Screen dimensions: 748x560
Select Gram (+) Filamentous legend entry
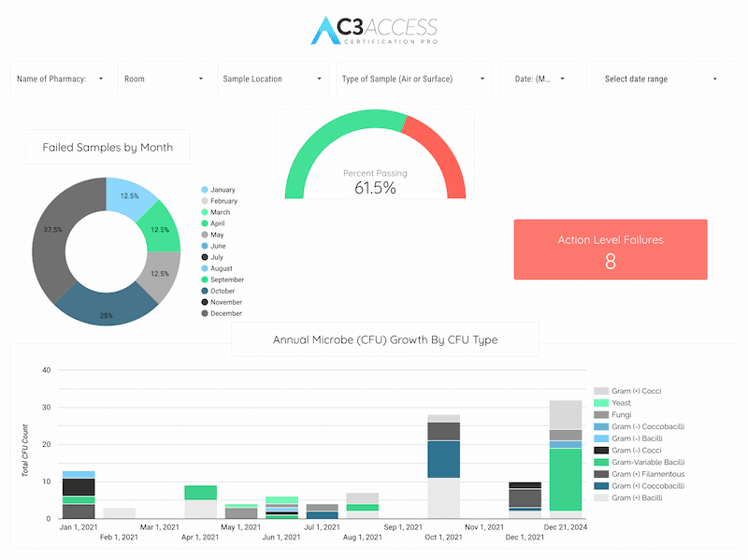(x=640, y=474)
